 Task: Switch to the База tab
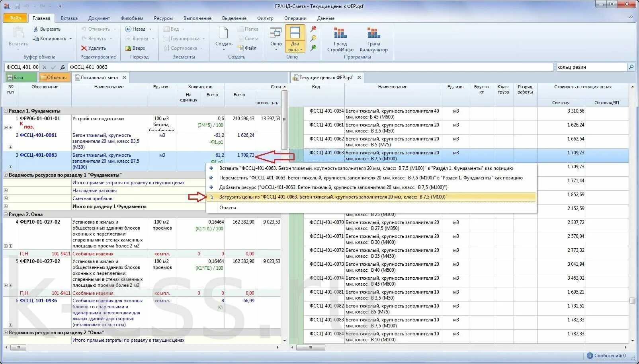coord(21,78)
